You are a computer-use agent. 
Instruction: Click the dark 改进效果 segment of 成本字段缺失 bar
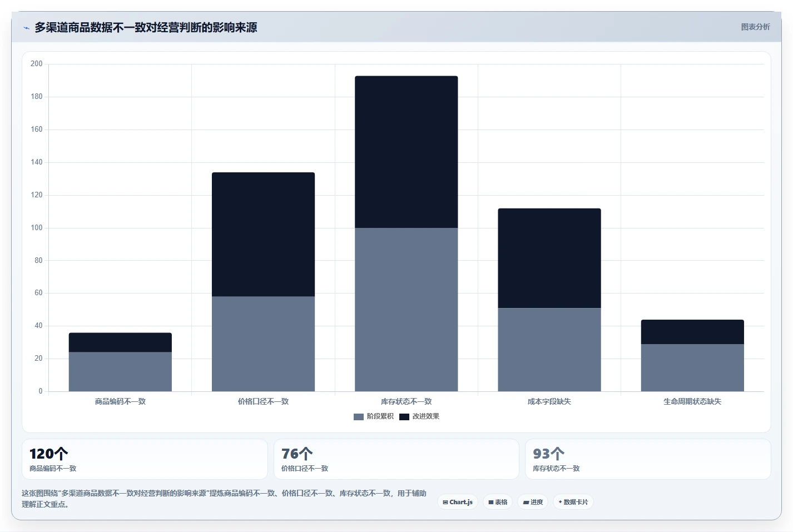[549, 258]
